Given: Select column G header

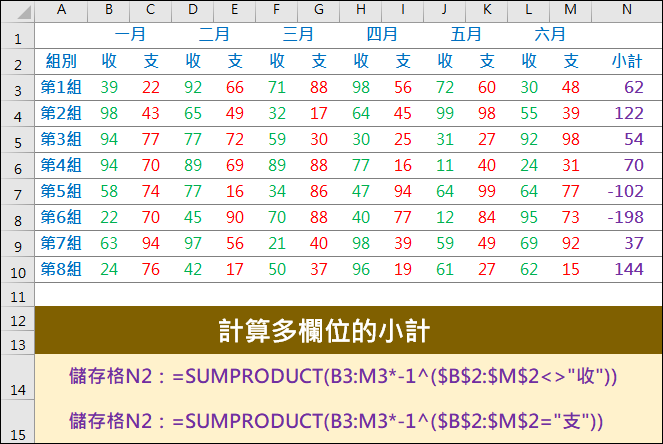Looking at the screenshot, I should click(319, 10).
